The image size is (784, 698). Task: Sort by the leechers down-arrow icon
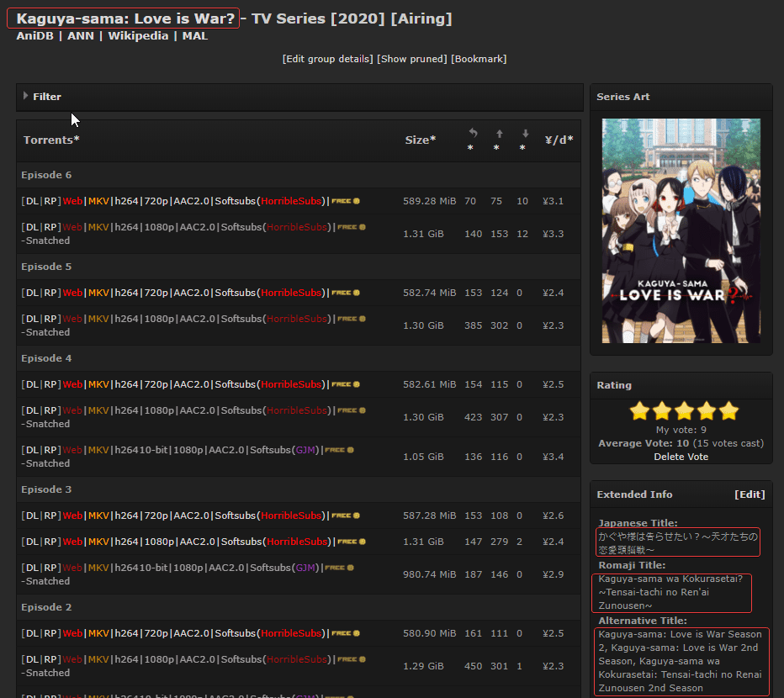pyautogui.click(x=525, y=134)
